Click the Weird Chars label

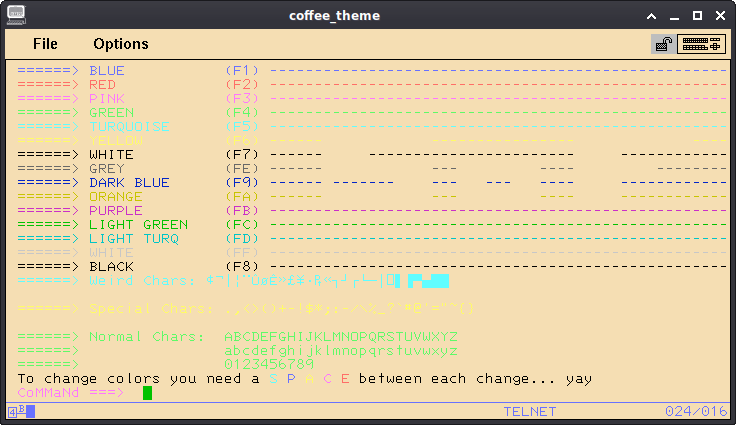point(142,281)
